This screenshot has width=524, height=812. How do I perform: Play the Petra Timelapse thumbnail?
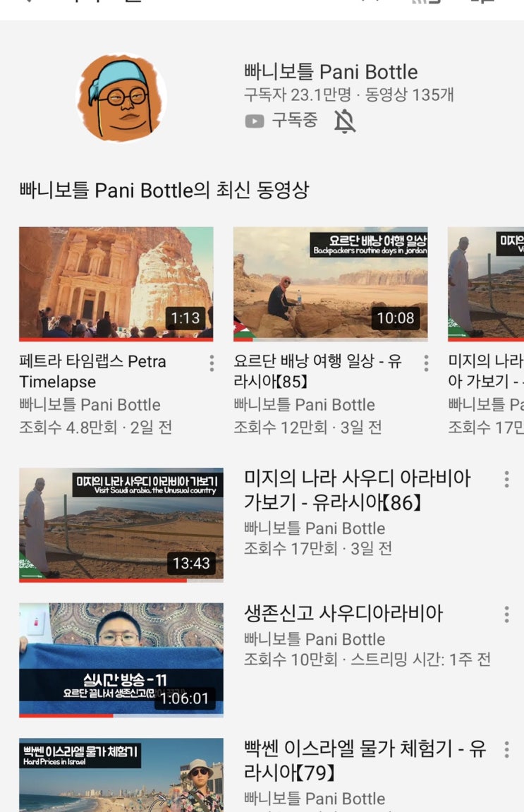(x=116, y=284)
